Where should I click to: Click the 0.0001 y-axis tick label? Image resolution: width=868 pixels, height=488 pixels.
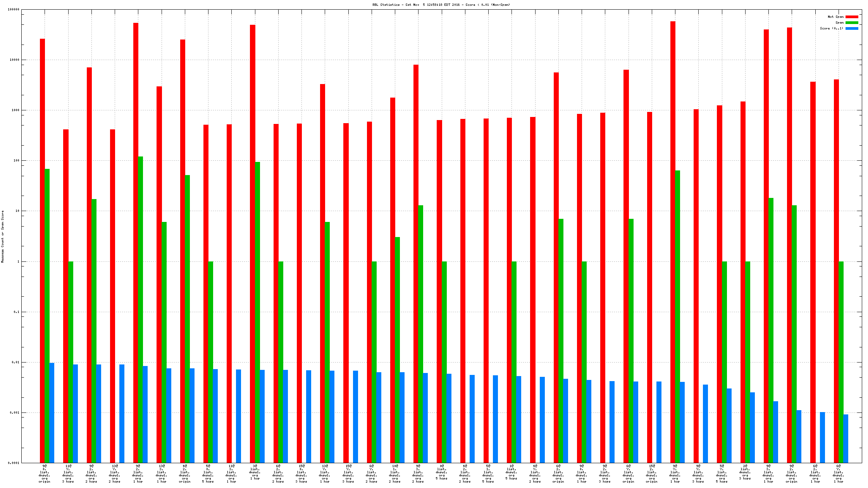click(14, 463)
